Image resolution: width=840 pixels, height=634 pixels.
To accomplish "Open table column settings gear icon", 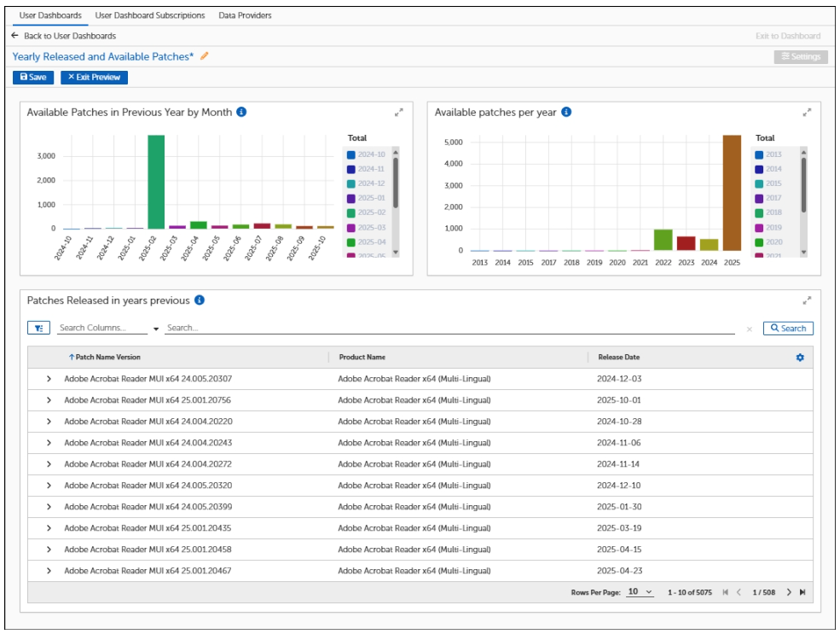I will pyautogui.click(x=800, y=358).
